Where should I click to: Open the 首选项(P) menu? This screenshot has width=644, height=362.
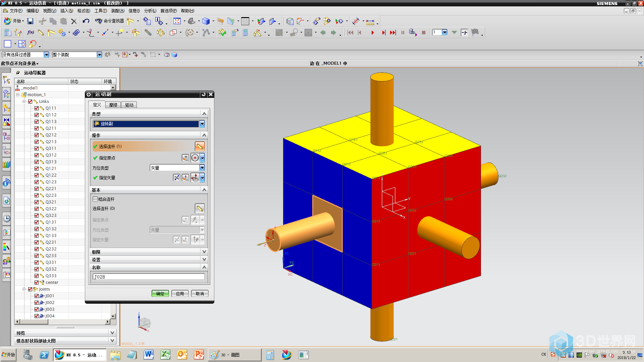click(x=168, y=11)
